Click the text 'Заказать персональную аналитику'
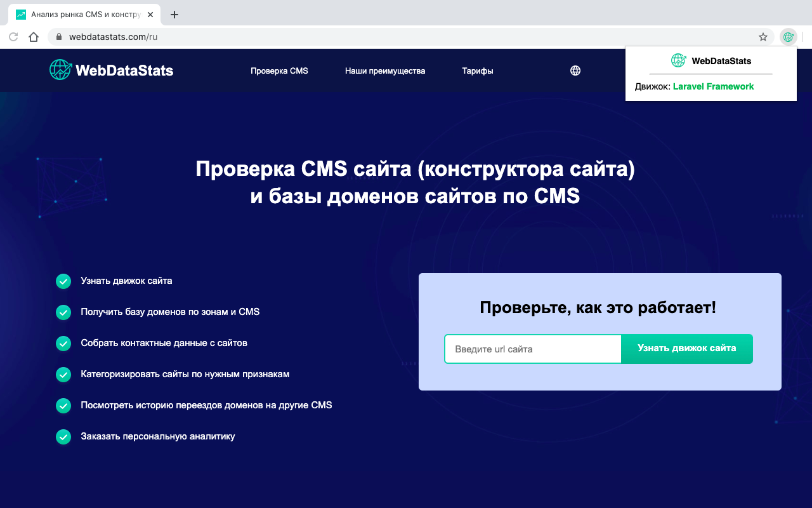This screenshot has width=812, height=508. (x=158, y=436)
